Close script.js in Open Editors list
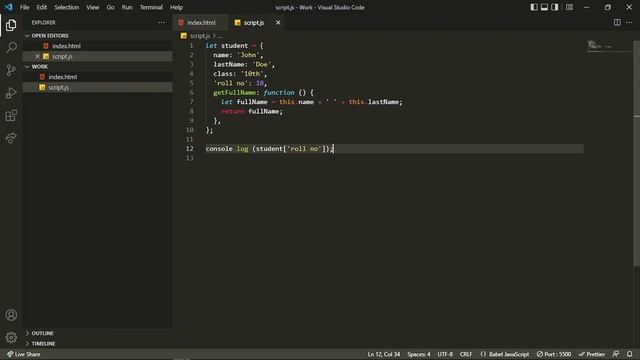The image size is (640, 360). coord(37,56)
